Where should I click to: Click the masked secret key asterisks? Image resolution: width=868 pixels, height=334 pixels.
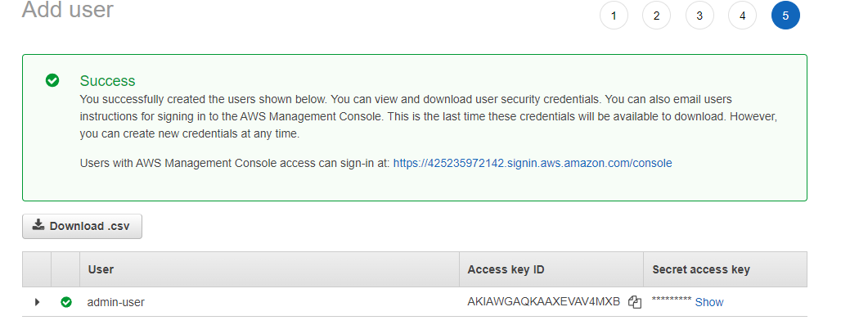click(672, 301)
